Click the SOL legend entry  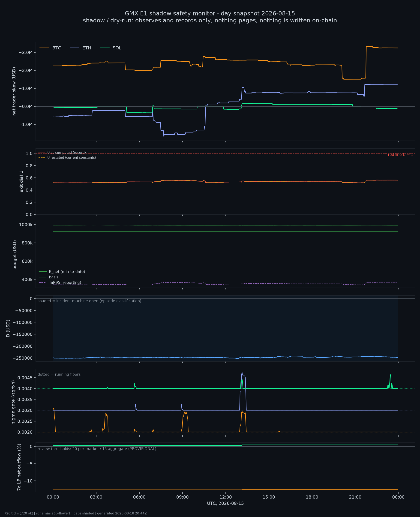pos(111,48)
